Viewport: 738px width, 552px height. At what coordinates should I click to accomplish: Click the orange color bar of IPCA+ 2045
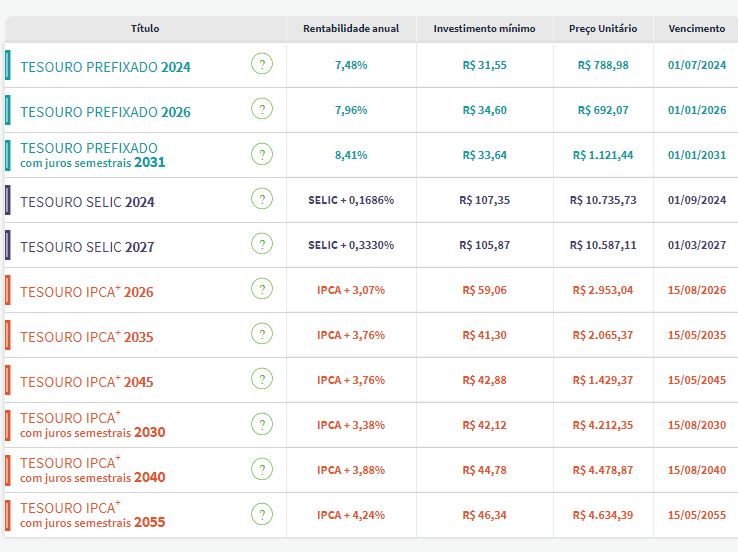coord(8,380)
